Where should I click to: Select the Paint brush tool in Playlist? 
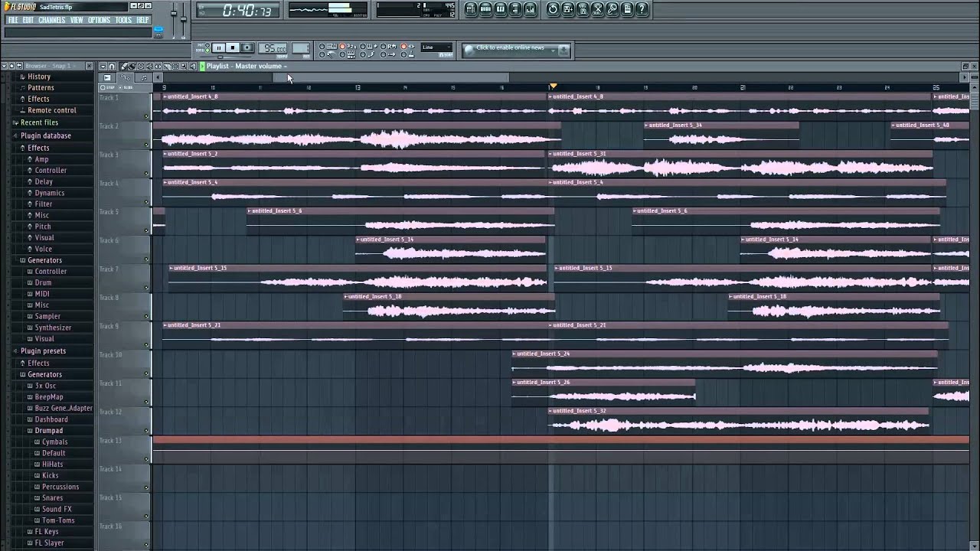click(x=132, y=67)
